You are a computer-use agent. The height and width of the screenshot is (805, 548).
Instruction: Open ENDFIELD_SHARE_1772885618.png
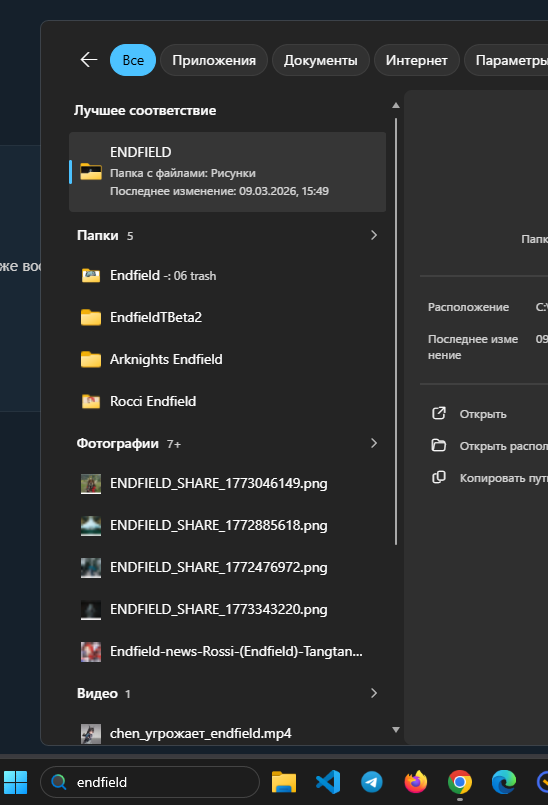[x=228, y=526]
